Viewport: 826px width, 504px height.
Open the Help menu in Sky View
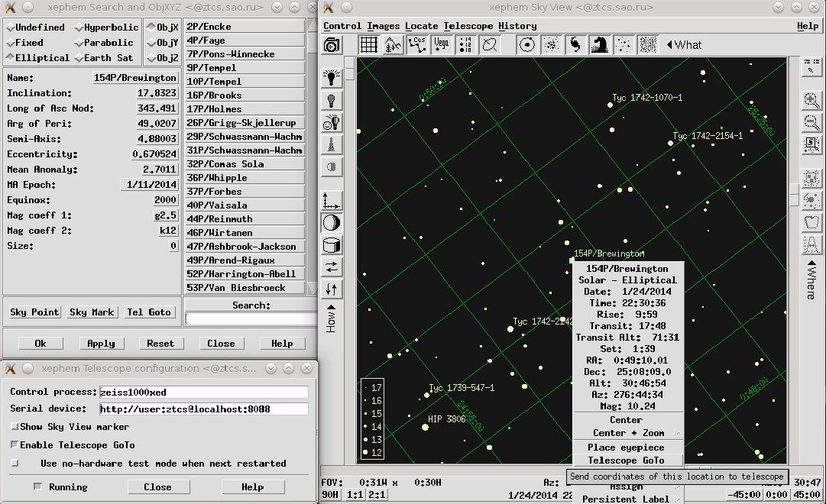808,26
